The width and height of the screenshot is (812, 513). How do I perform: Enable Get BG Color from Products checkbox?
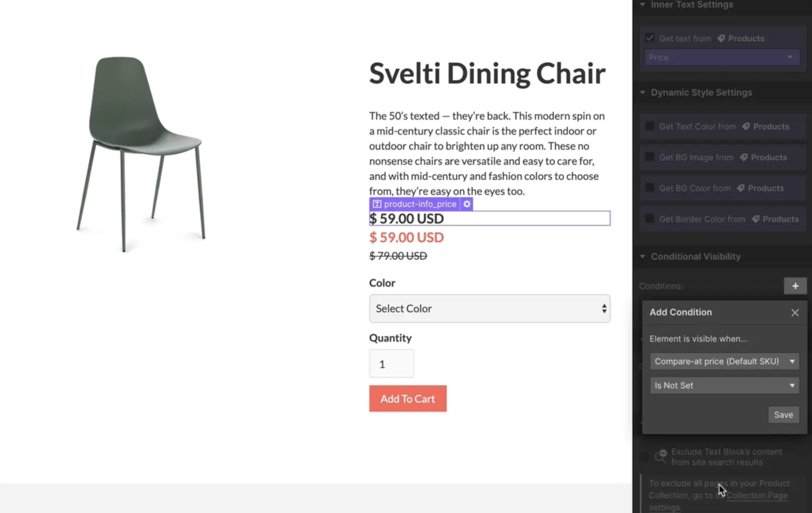coord(650,188)
